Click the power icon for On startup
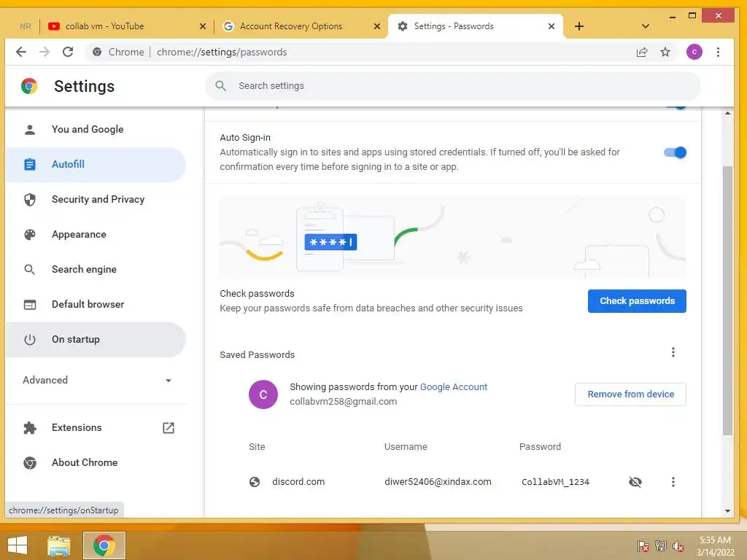 29,340
